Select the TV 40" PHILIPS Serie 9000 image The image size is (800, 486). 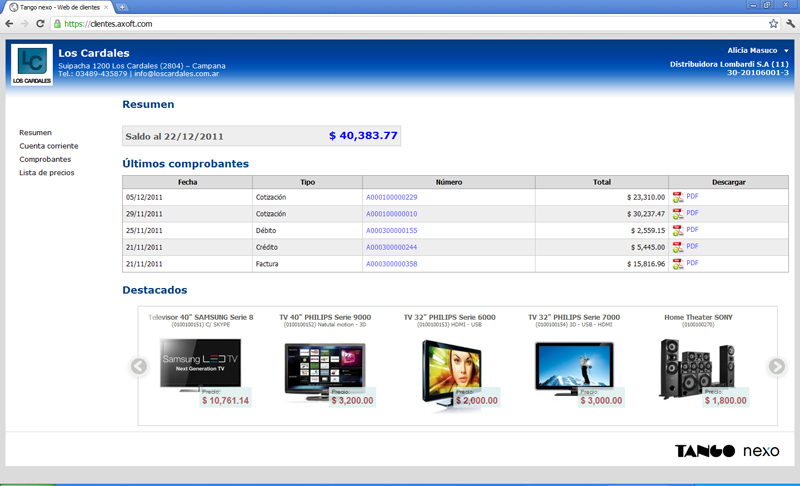tap(325, 370)
